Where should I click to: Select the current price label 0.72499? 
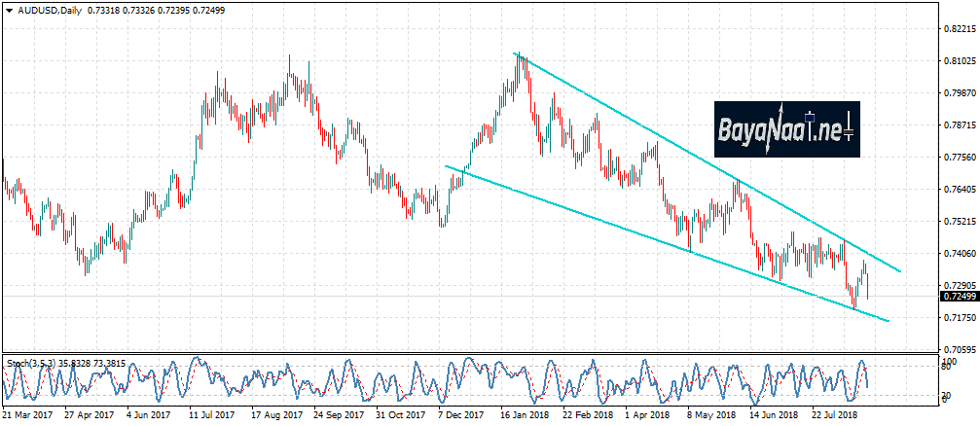957,296
